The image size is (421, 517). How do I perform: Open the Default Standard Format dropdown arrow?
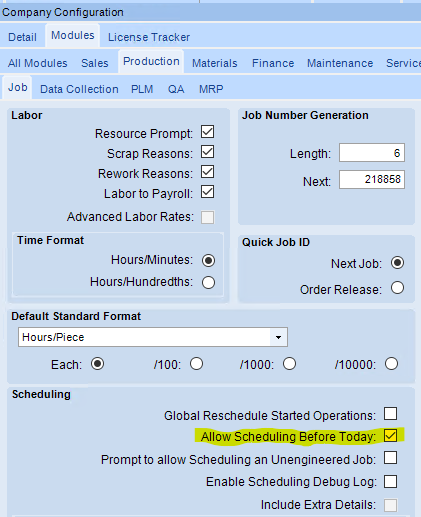coord(278,337)
